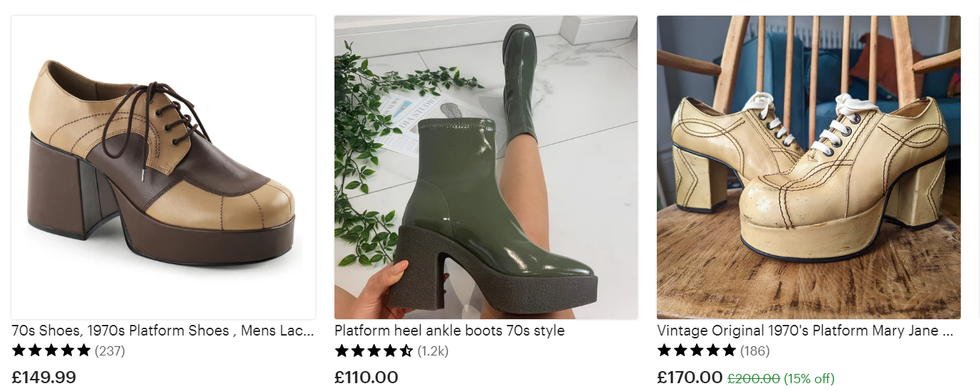
Task: Click the middle star of the Mary Jane rating
Action: click(x=697, y=350)
